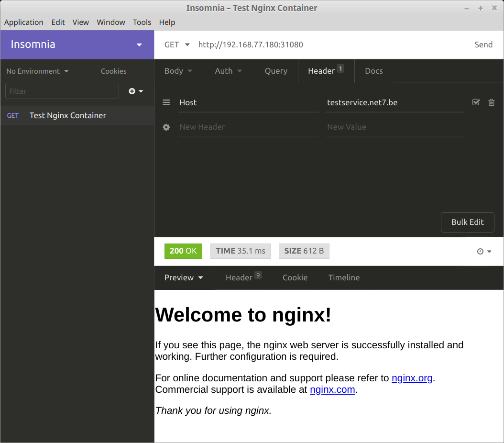Viewport: 504px width, 443px height.
Task: Close the Insomnia window
Action: (494, 8)
